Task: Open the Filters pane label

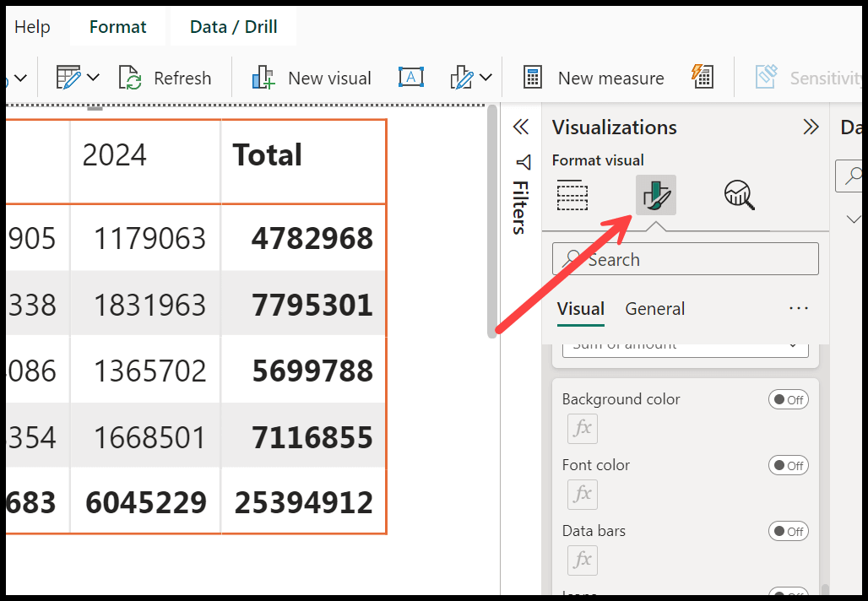Action: click(x=520, y=208)
